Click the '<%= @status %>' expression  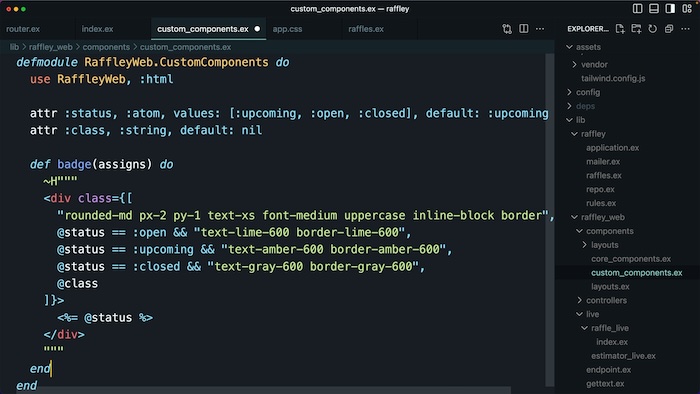[x=105, y=318]
